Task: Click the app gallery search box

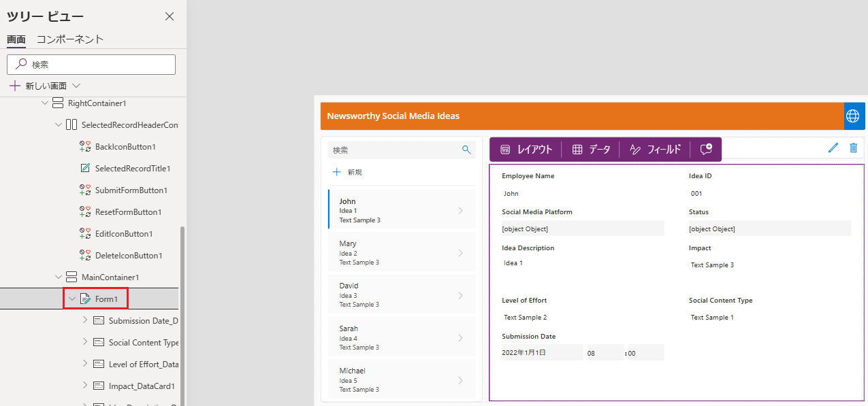Action: pyautogui.click(x=401, y=150)
